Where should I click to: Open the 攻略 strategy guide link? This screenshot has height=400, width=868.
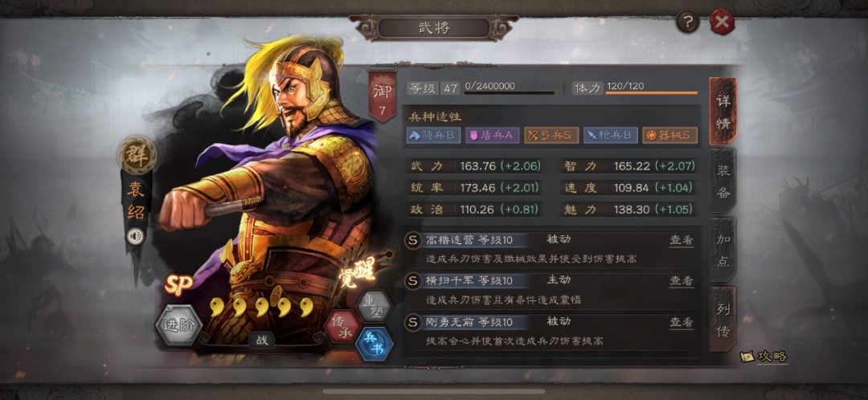point(764,357)
